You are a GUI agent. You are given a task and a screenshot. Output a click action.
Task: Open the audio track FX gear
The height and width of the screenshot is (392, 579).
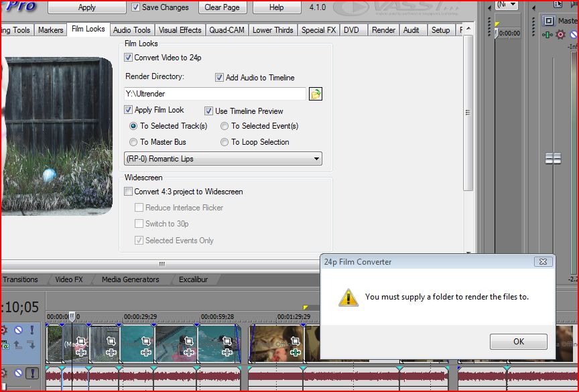coord(3,373)
